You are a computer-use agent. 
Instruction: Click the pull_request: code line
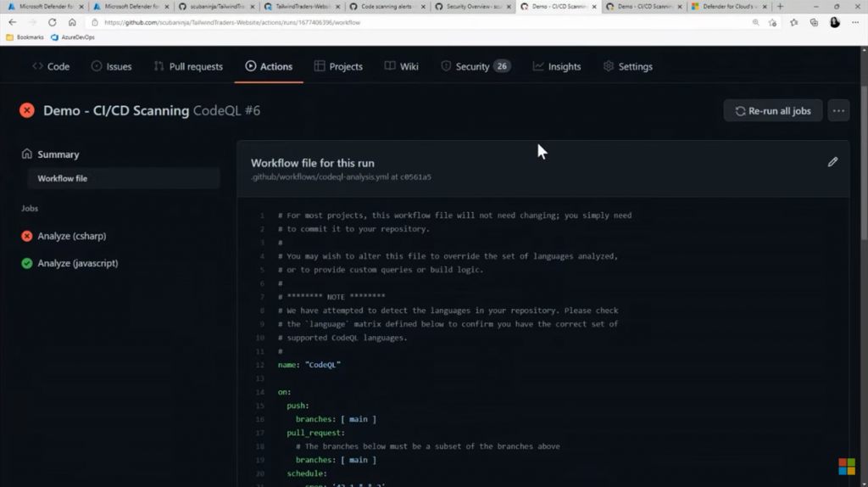[315, 433]
